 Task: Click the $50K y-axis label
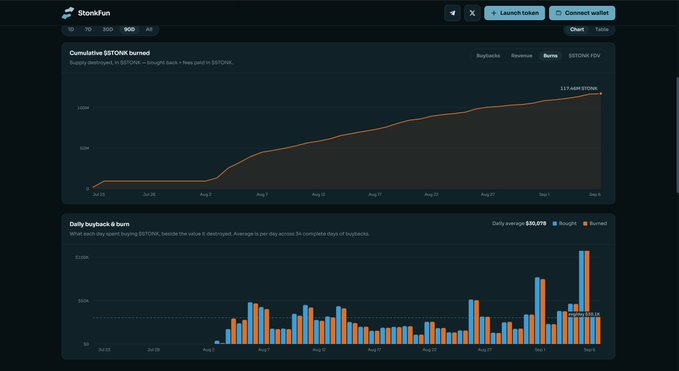83,301
